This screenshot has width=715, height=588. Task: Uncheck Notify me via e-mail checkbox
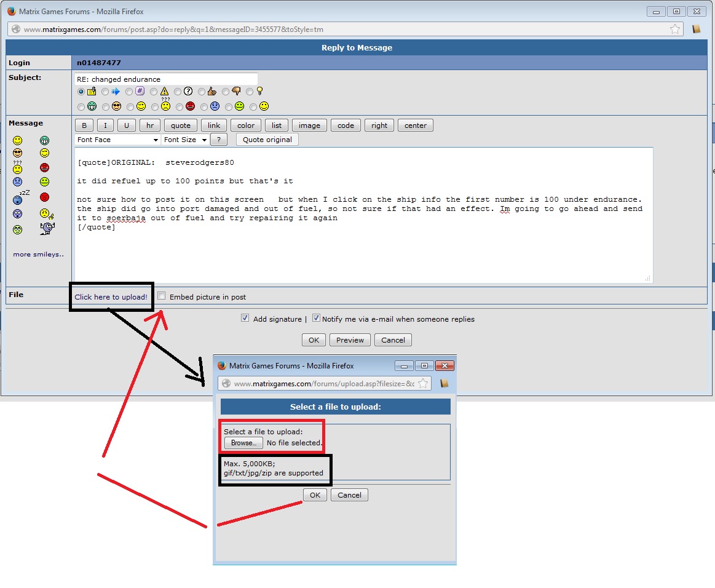(316, 318)
